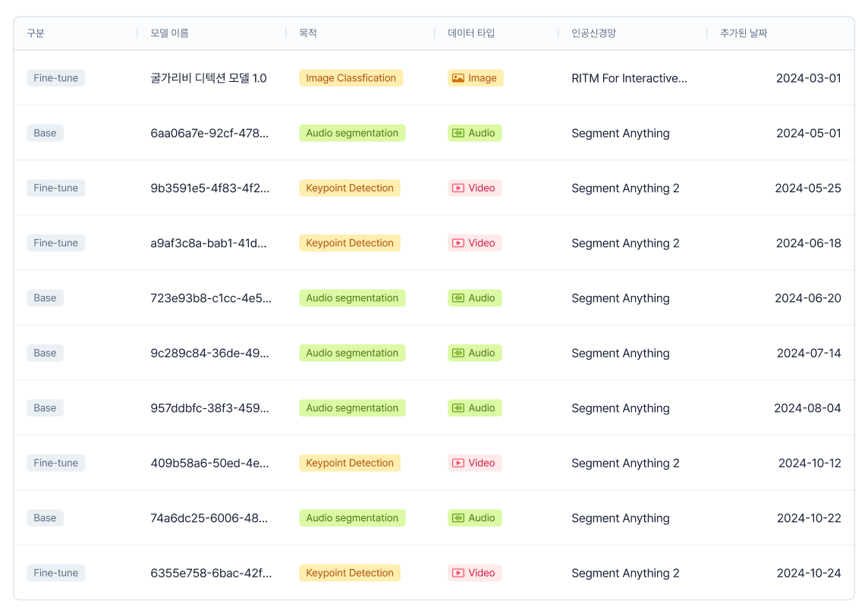868x613 pixels.
Task: Click the Image Classfication purpose tag
Action: [351, 78]
